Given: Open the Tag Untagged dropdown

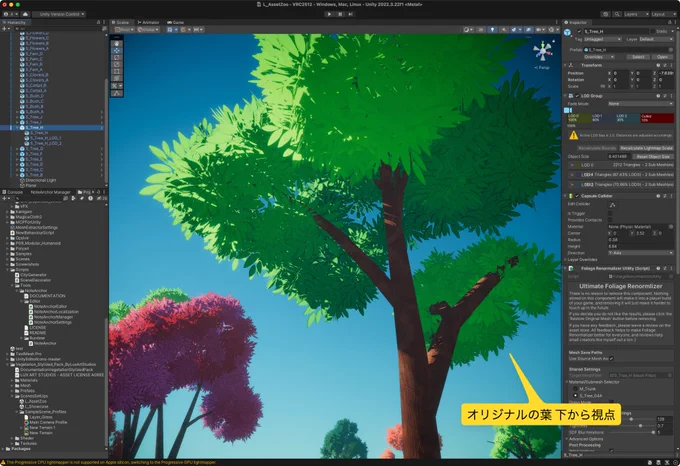Looking at the screenshot, I should click(602, 39).
